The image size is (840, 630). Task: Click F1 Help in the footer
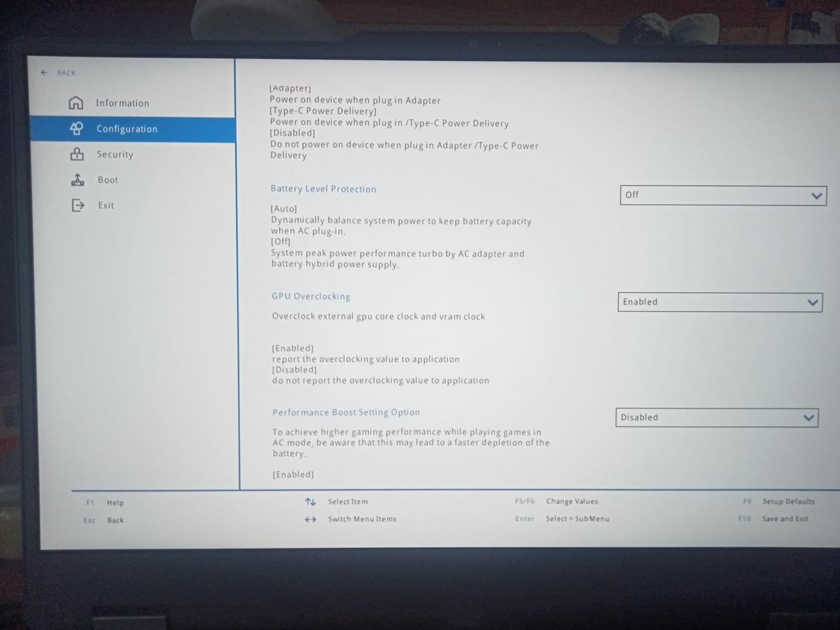point(105,502)
